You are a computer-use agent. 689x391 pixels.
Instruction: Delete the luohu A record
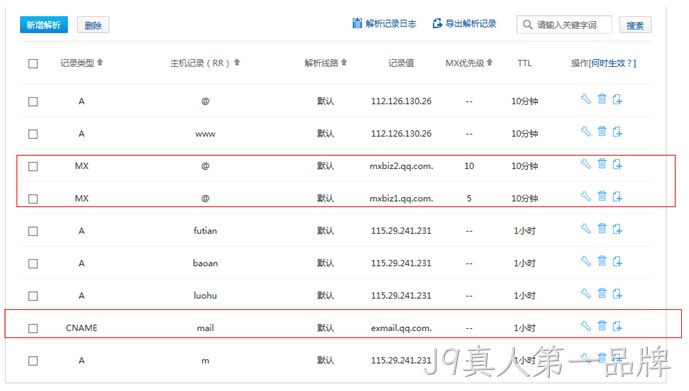tap(602, 293)
